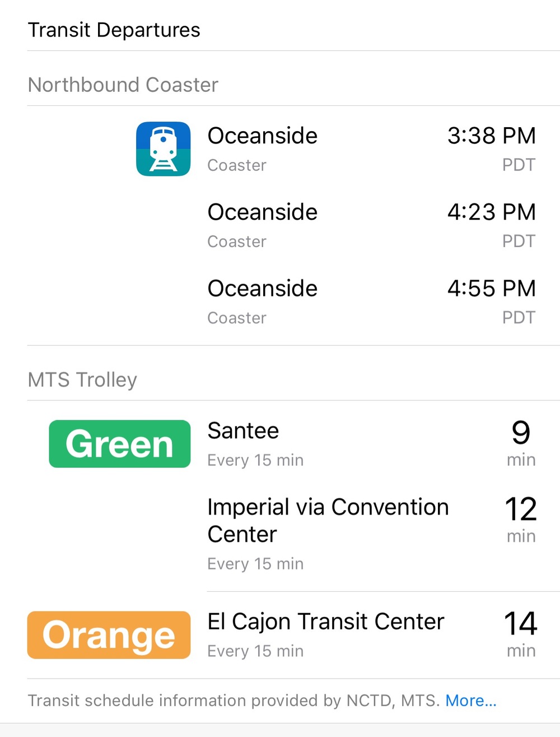Open the 4:55 PM Oceanside departure
560x737 pixels.
[x=372, y=302]
